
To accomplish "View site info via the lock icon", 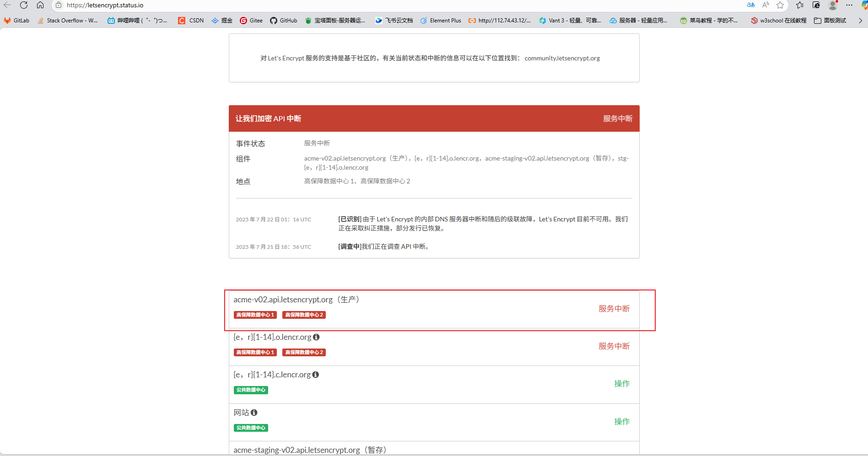I will pos(59,5).
